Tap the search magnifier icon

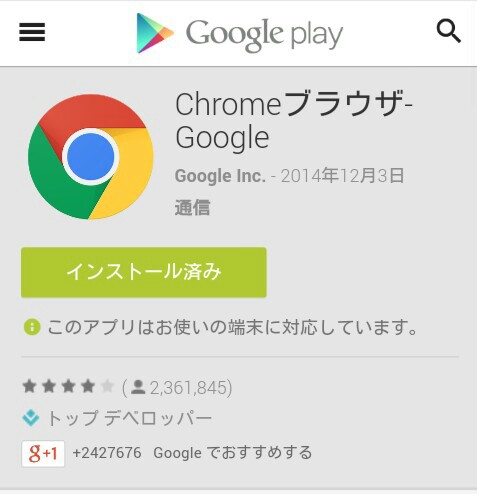(x=449, y=31)
